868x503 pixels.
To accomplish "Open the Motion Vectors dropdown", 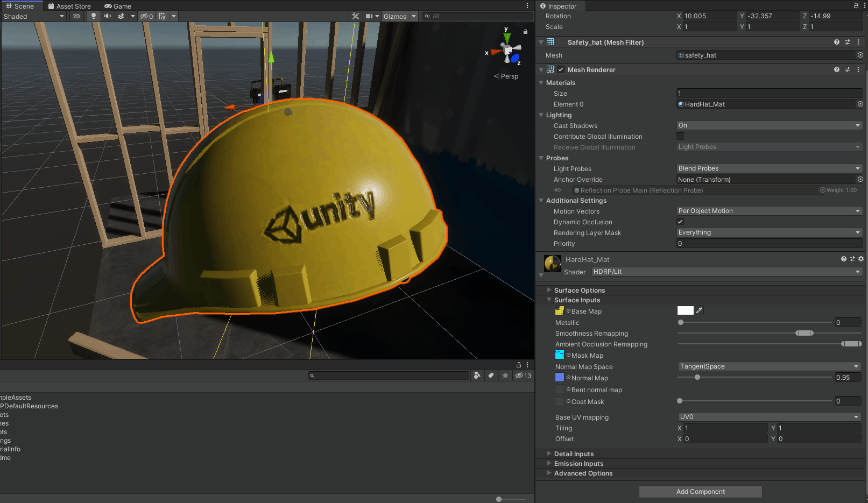I will click(770, 211).
